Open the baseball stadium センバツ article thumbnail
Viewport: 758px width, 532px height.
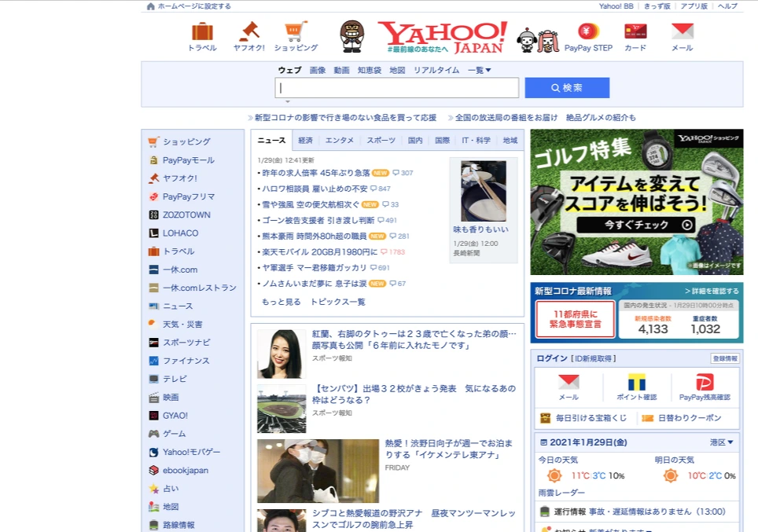tap(281, 409)
